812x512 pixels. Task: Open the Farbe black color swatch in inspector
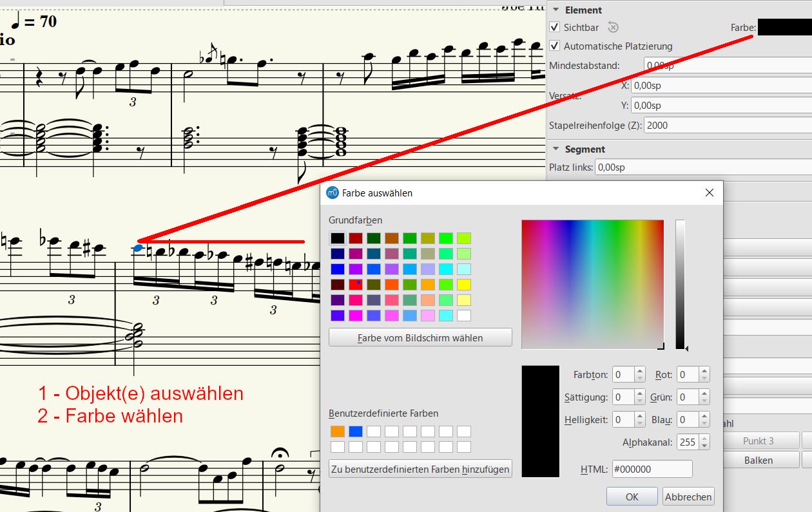(x=785, y=27)
